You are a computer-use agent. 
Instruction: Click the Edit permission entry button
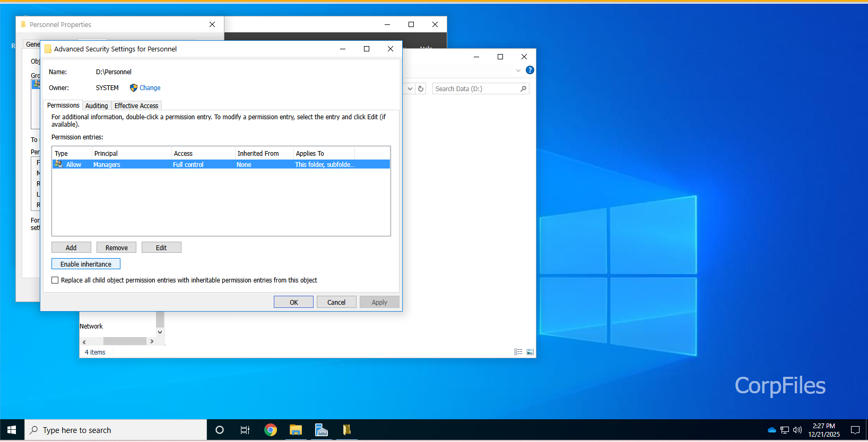pos(161,247)
